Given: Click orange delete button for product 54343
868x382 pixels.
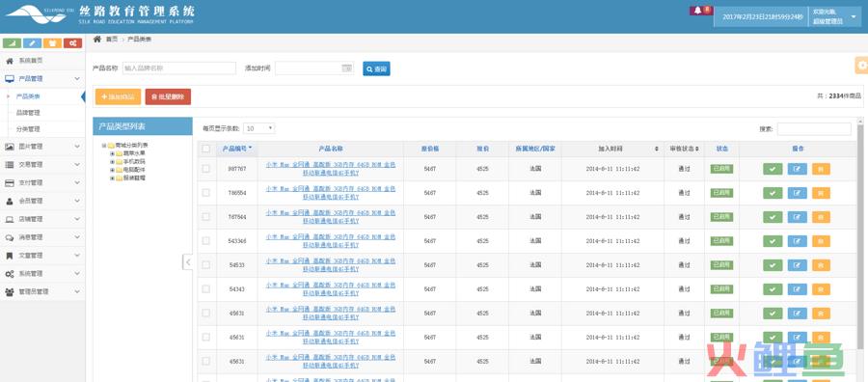Looking at the screenshot, I should (821, 289).
